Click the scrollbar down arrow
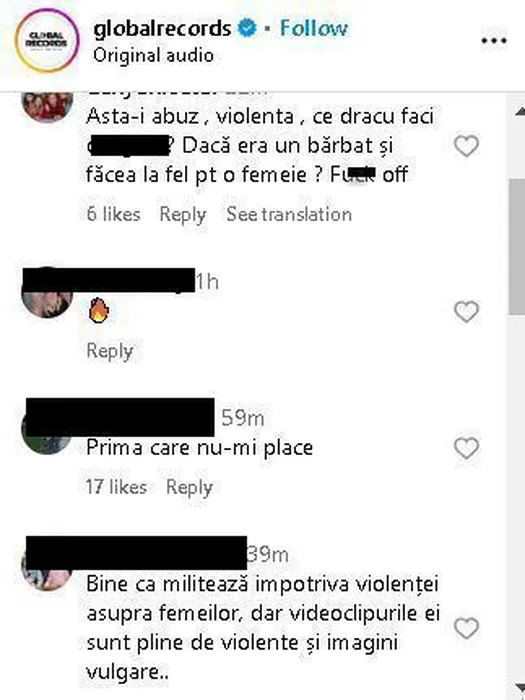This screenshot has height=700, width=525. coord(519,688)
